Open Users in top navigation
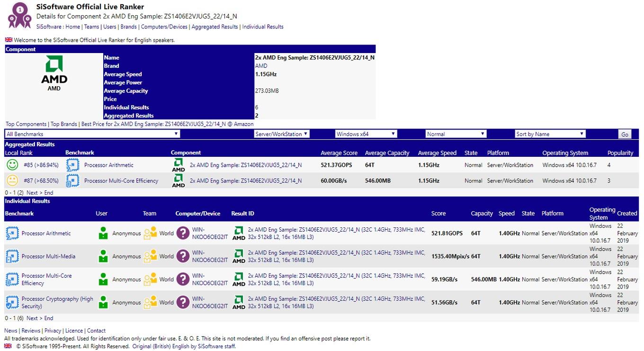644x351 pixels. pos(110,27)
